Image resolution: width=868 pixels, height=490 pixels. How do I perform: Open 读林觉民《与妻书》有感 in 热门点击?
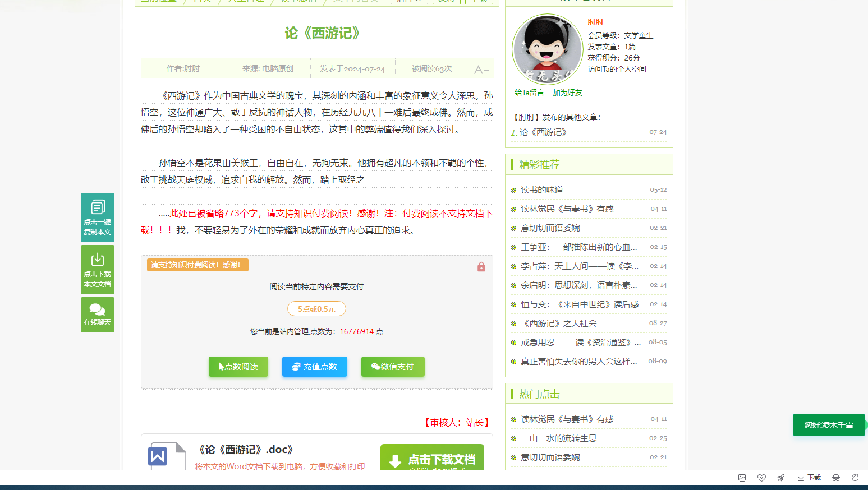[x=567, y=419]
